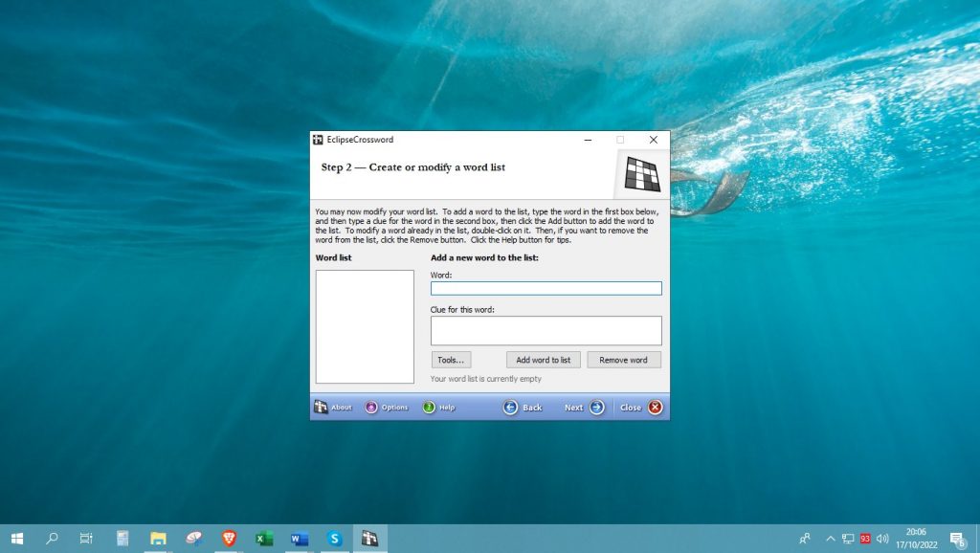Focus the Word text field
This screenshot has width=980, height=553.
coord(546,288)
